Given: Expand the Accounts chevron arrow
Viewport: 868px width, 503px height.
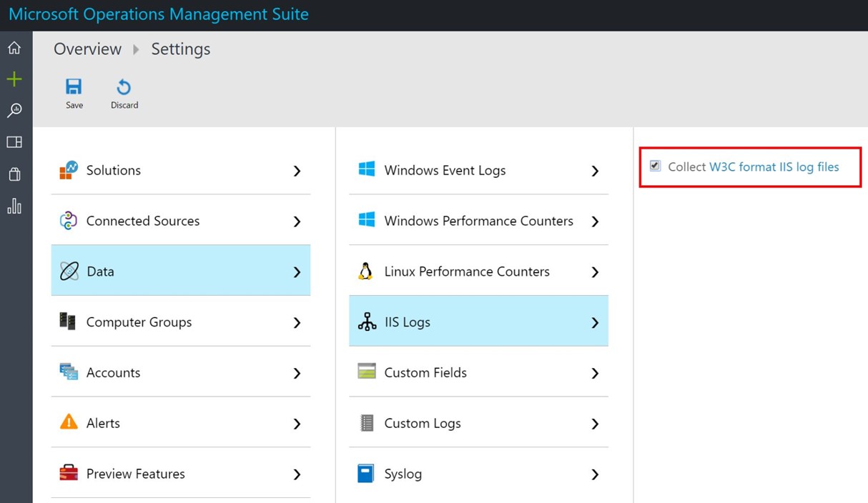Looking at the screenshot, I should click(x=297, y=374).
